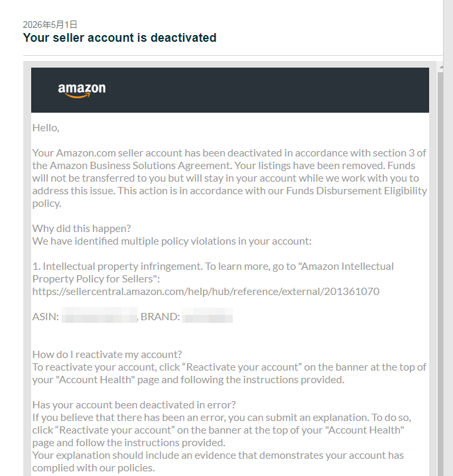
Task: Click "How do I reactivate my account?" heading
Action: [107, 354]
